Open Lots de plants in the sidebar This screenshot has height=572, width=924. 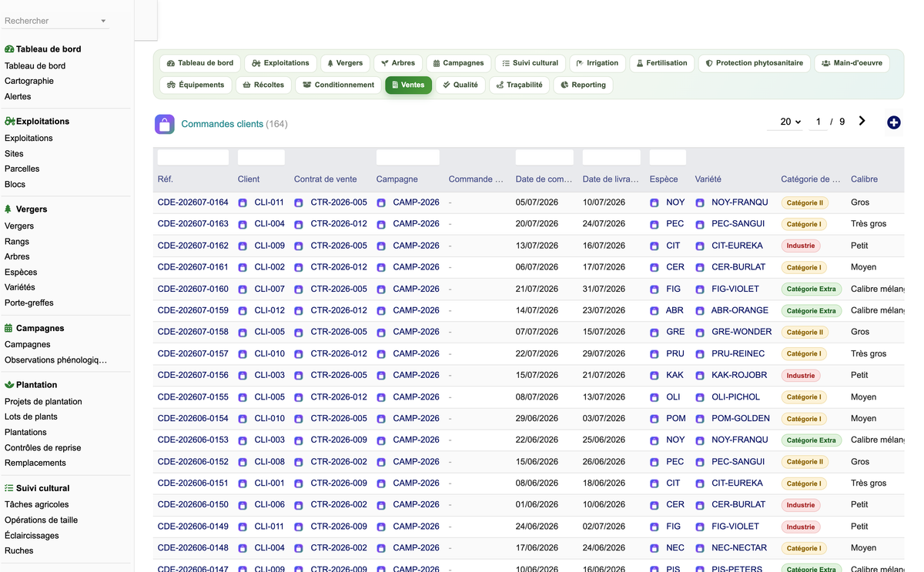tap(31, 416)
